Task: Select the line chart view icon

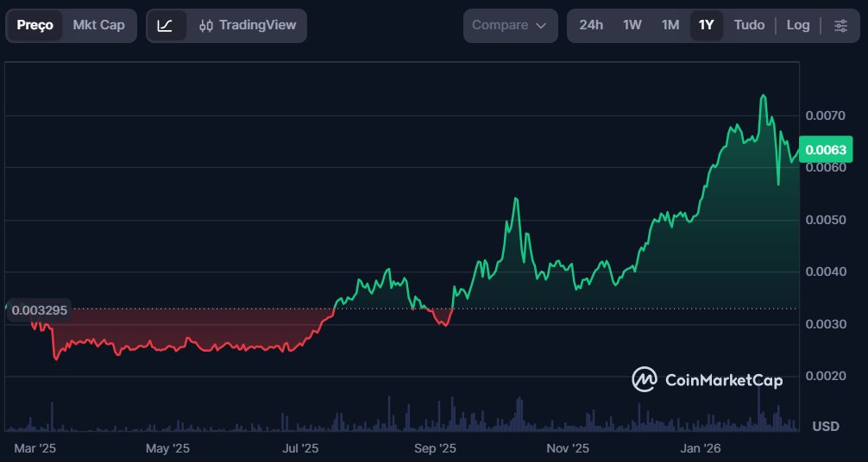Action: tap(165, 26)
